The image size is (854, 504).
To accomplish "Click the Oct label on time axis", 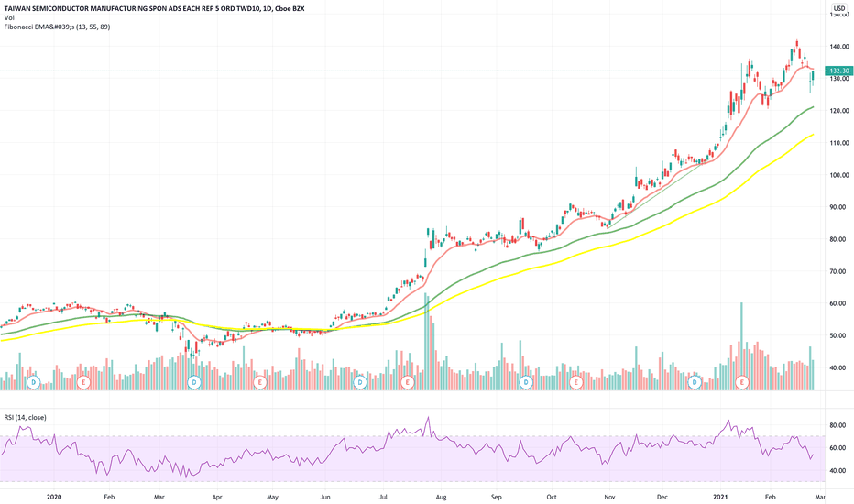I will pyautogui.click(x=552, y=497).
